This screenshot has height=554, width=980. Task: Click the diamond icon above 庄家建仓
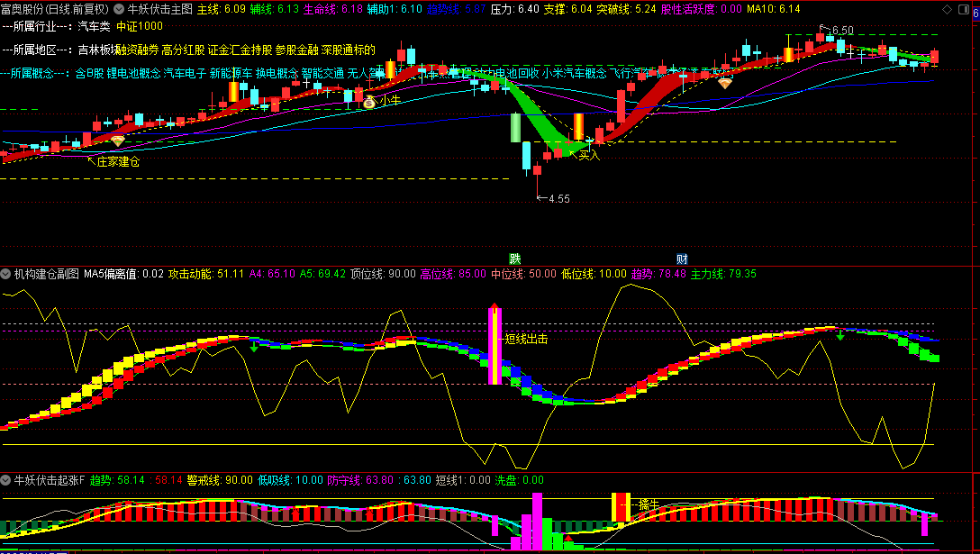tap(118, 141)
